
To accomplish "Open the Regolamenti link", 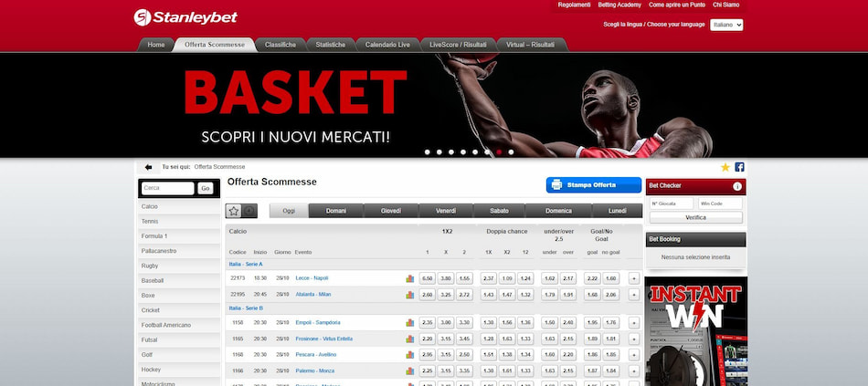I will [574, 5].
